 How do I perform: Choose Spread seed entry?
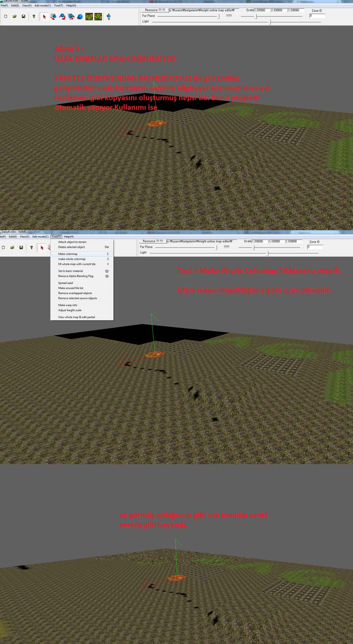(x=82, y=283)
